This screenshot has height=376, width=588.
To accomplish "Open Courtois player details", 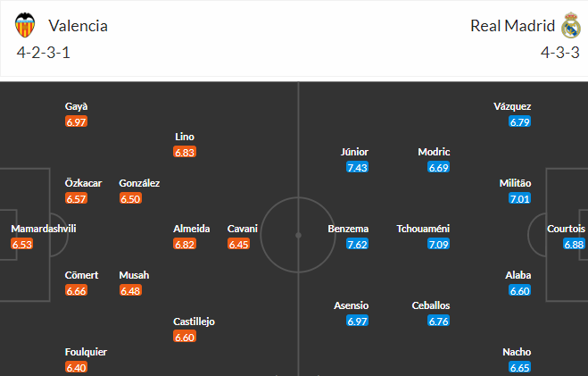I will point(566,229).
